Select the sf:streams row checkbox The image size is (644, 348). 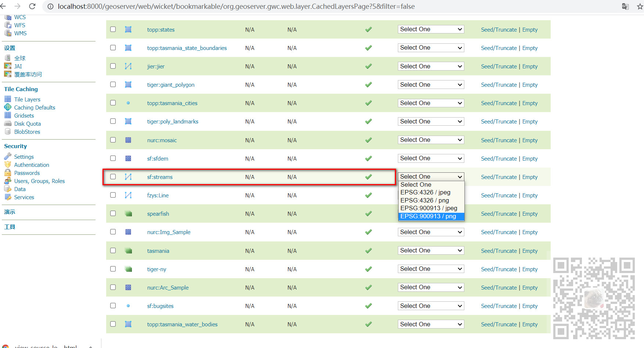point(113,177)
